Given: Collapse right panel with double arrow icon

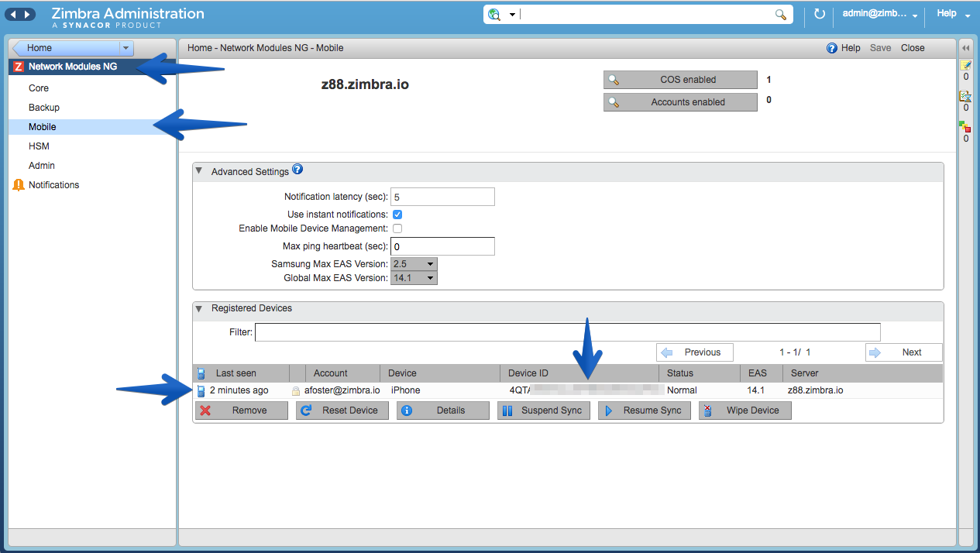Looking at the screenshot, I should point(965,48).
